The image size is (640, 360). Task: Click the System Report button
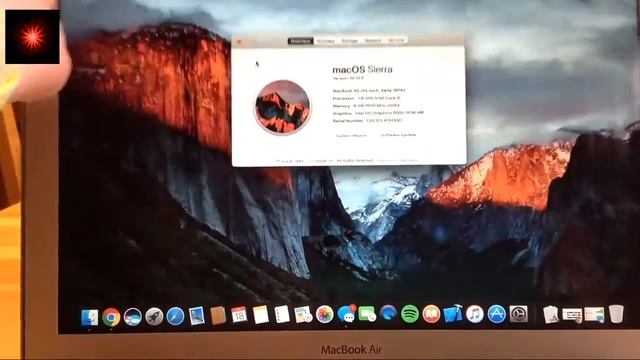[x=351, y=136]
